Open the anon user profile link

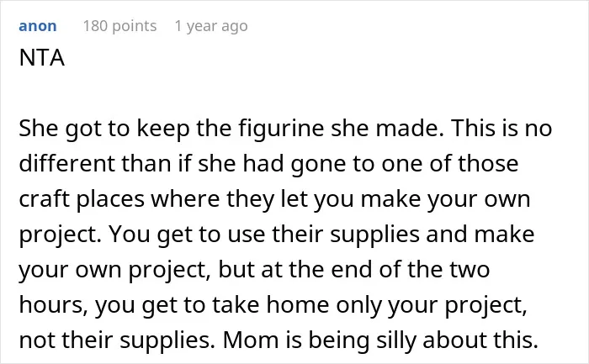(x=38, y=26)
